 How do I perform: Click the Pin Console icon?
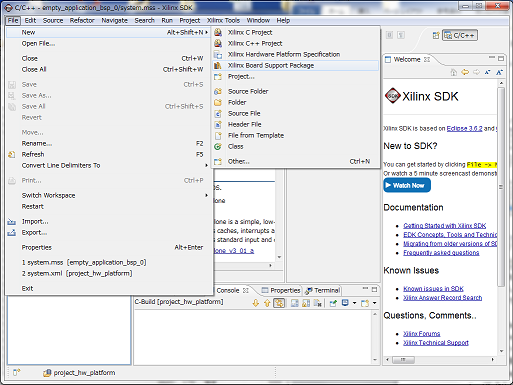pyautogui.click(x=333, y=303)
